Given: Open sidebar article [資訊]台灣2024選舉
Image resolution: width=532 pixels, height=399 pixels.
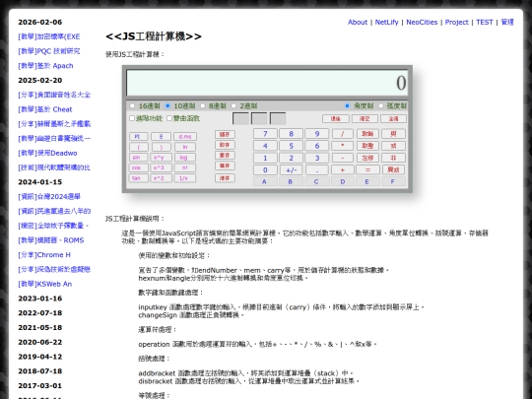Looking at the screenshot, I should tap(49, 197).
